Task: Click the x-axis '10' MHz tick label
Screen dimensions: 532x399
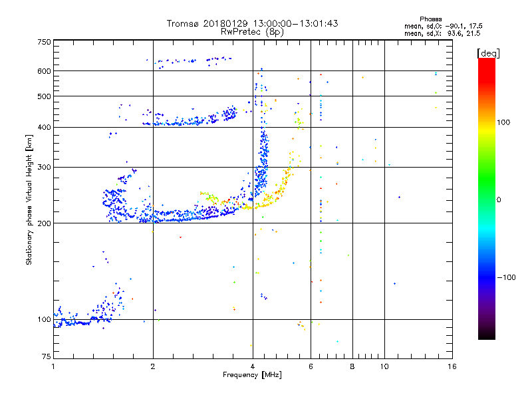Action: point(384,366)
